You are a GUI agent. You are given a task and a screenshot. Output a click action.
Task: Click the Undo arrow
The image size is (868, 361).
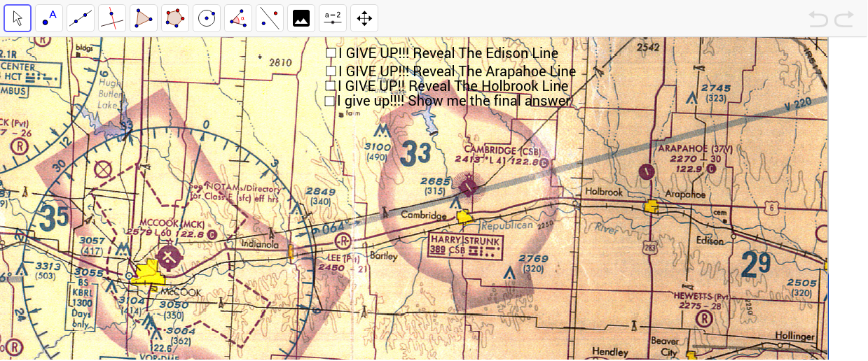[818, 19]
